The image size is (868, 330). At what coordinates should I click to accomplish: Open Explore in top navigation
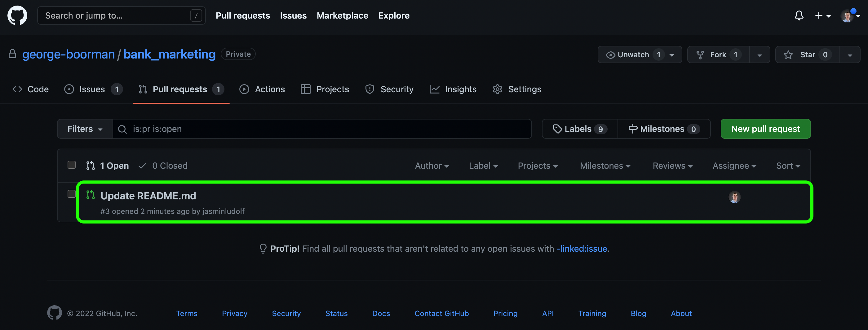coord(394,15)
